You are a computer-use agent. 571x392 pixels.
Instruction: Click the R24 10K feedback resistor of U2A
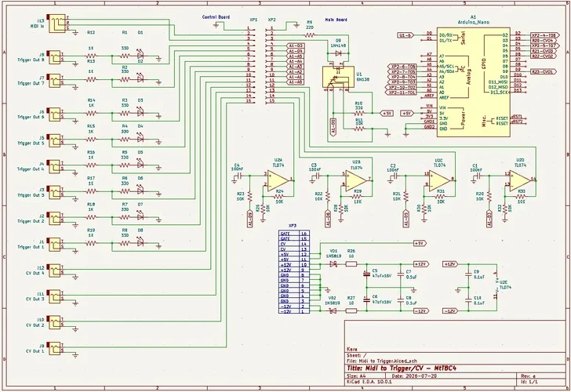(x=279, y=196)
